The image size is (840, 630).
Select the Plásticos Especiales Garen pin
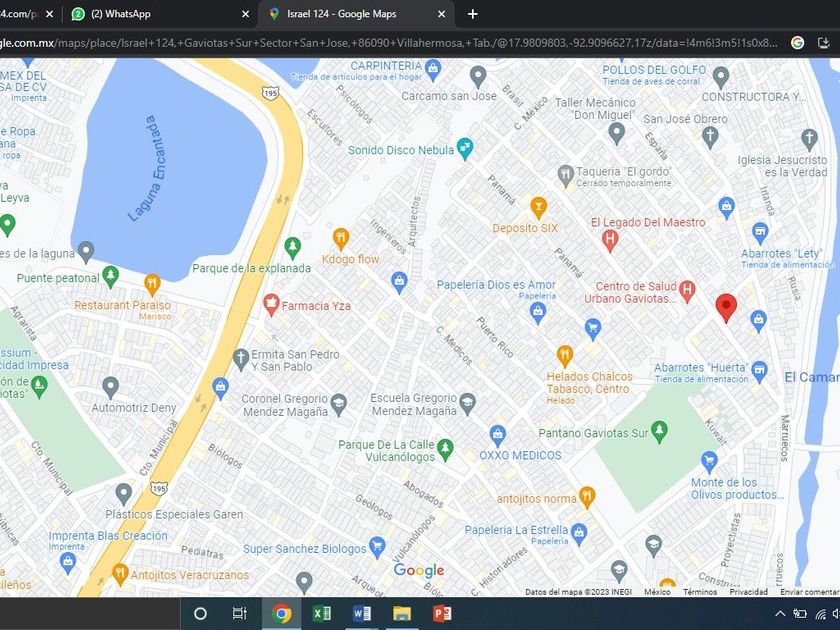124,494
